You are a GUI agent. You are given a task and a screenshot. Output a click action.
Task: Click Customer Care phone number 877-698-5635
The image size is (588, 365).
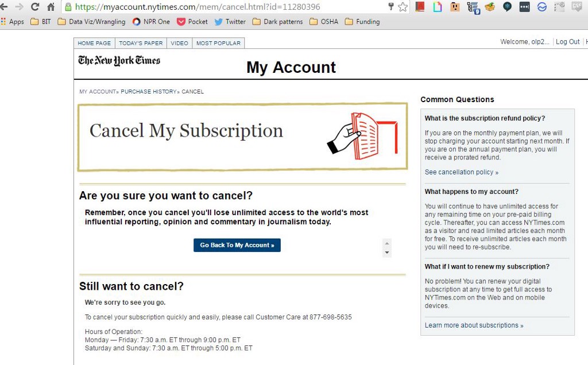click(x=330, y=317)
